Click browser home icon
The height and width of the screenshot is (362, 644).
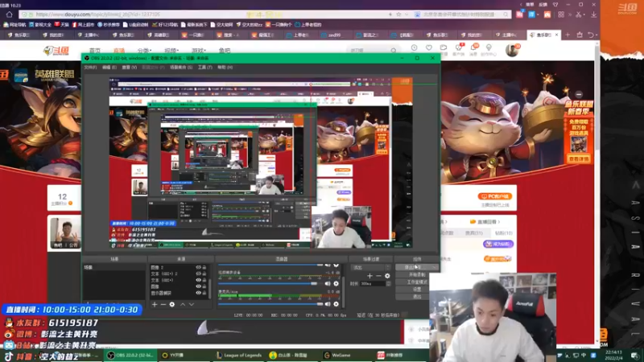(9, 14)
